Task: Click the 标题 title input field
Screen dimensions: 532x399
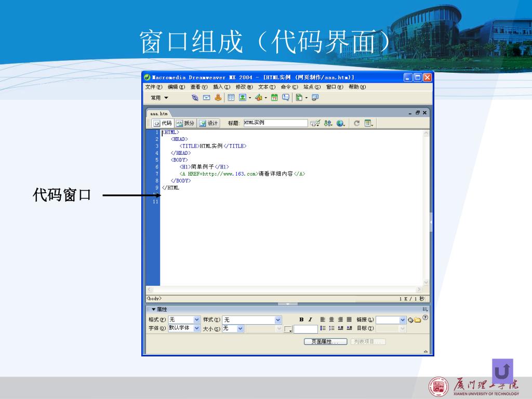Action: pos(275,123)
